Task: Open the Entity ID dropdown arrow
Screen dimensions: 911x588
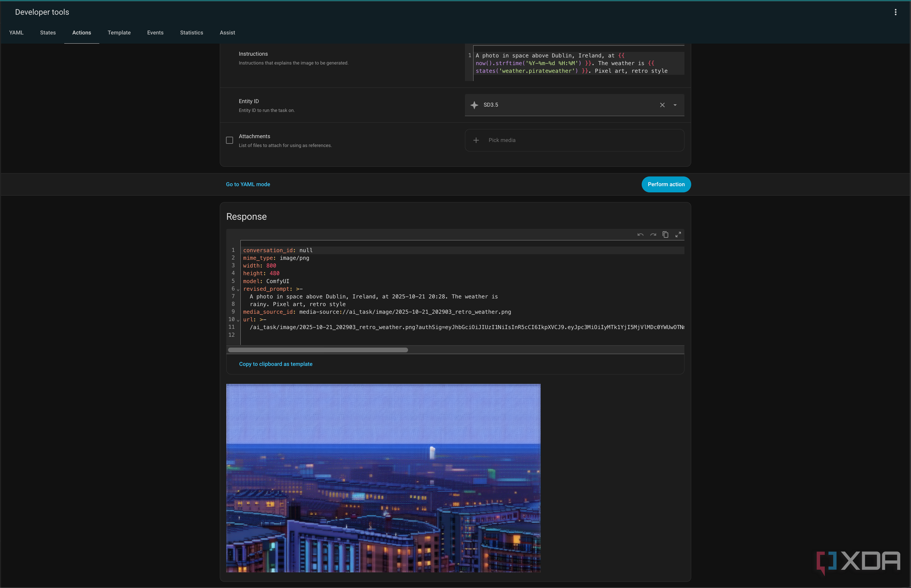Action: tap(675, 105)
